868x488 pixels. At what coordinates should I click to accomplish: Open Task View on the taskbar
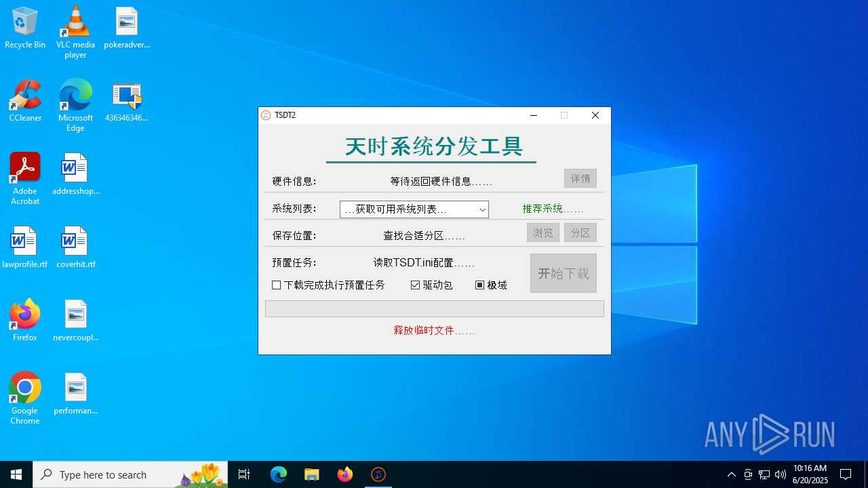tap(244, 474)
